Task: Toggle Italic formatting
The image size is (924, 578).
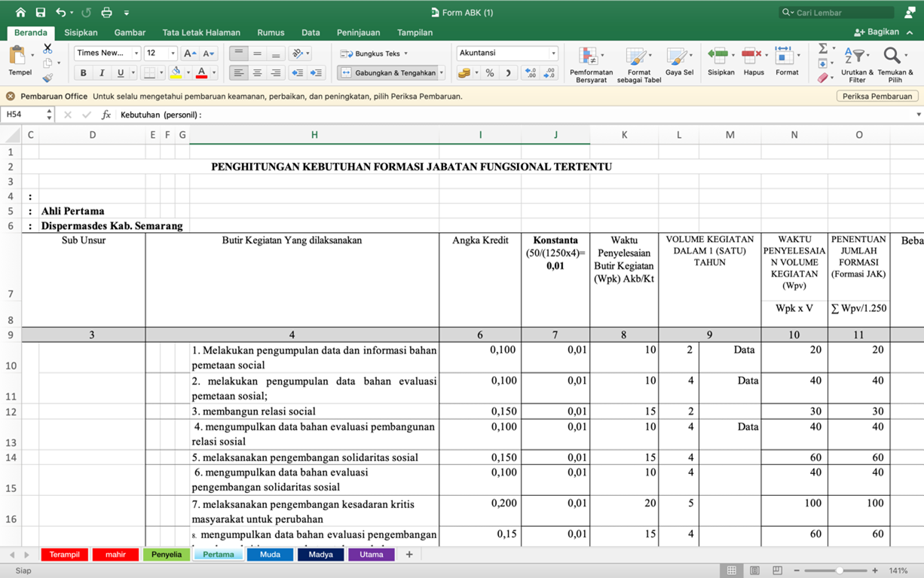Action: [102, 73]
